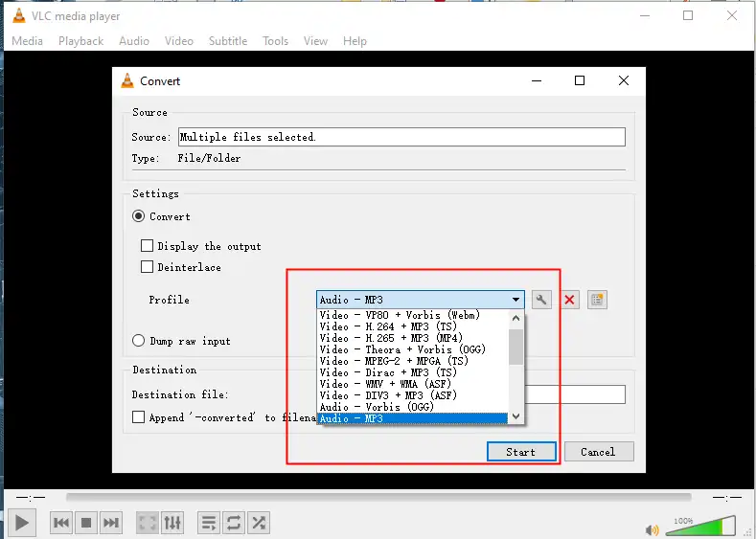The image size is (756, 539).
Task: Collapse the Profile dropdown arrow
Action: [515, 300]
